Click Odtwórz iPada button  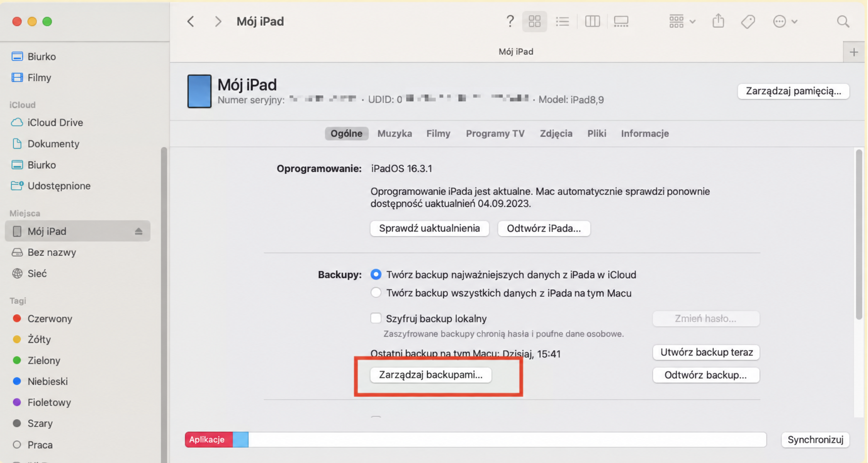(x=544, y=228)
